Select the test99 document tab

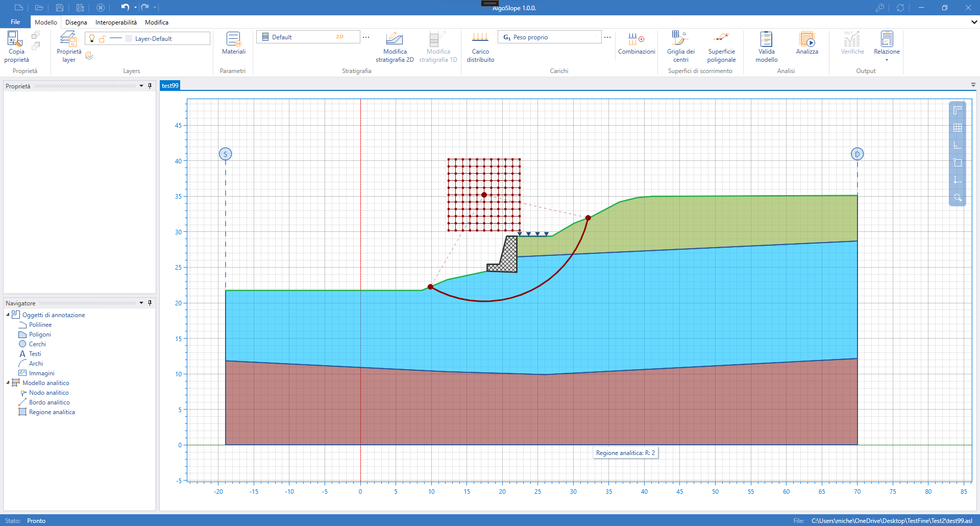pos(170,85)
